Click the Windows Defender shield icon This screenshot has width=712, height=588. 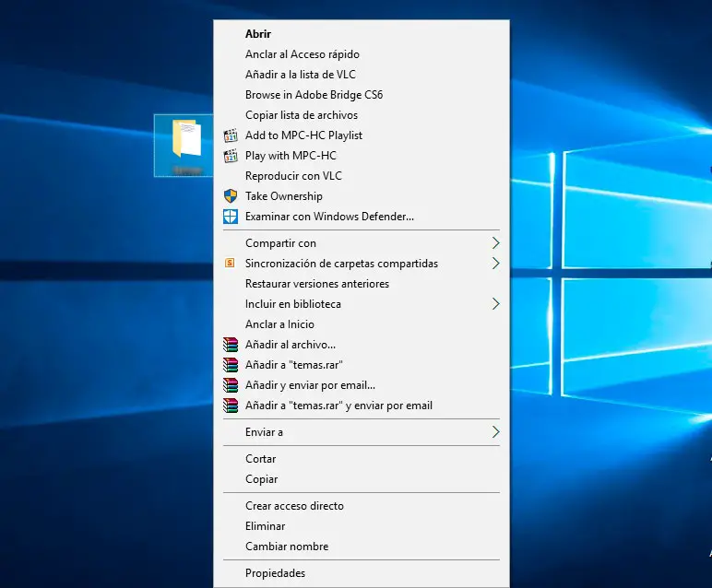pyautogui.click(x=231, y=217)
